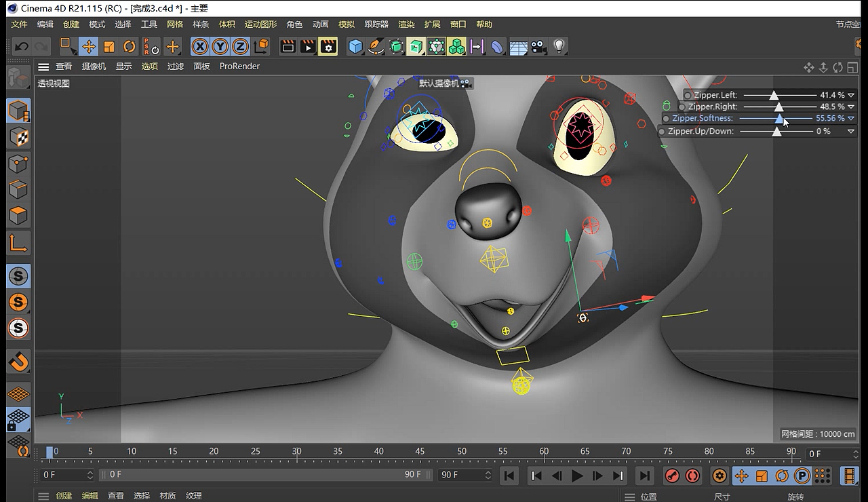The width and height of the screenshot is (868, 502).
Task: Click the end frame 90 F stepper arrows
Action: pos(488,475)
